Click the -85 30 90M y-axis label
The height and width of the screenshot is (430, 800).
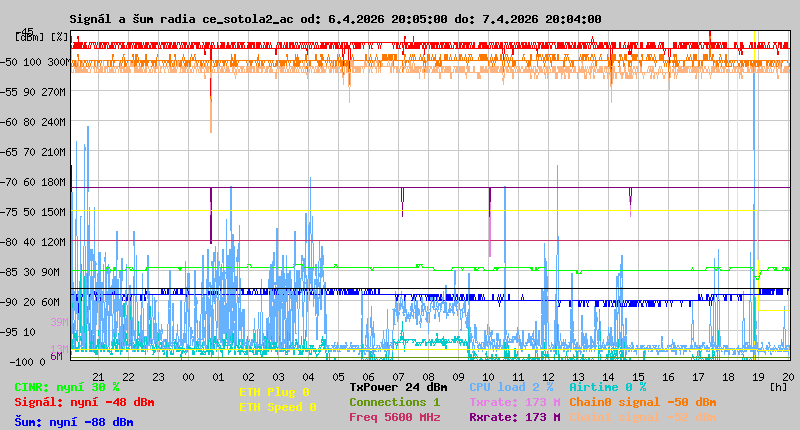(x=31, y=272)
